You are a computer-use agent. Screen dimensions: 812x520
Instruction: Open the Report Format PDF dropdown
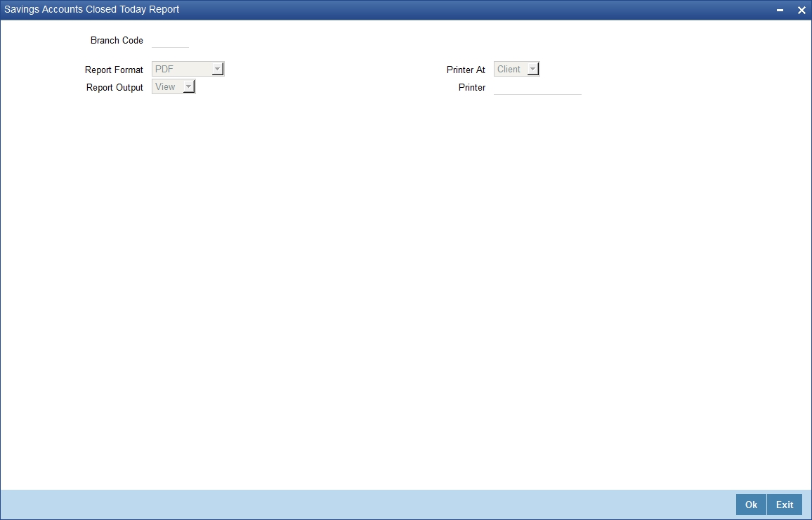(x=188, y=69)
